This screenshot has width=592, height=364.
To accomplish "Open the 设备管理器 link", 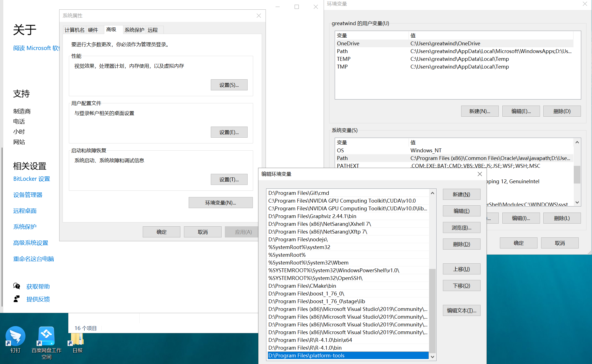I will pos(28,195).
